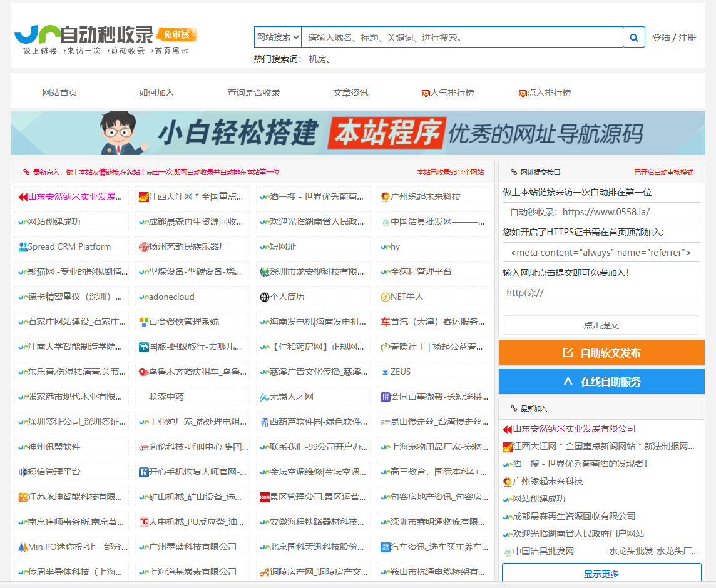Click the 铜陵房产网 orange favicon
The height and width of the screenshot is (588, 716).
264,572
